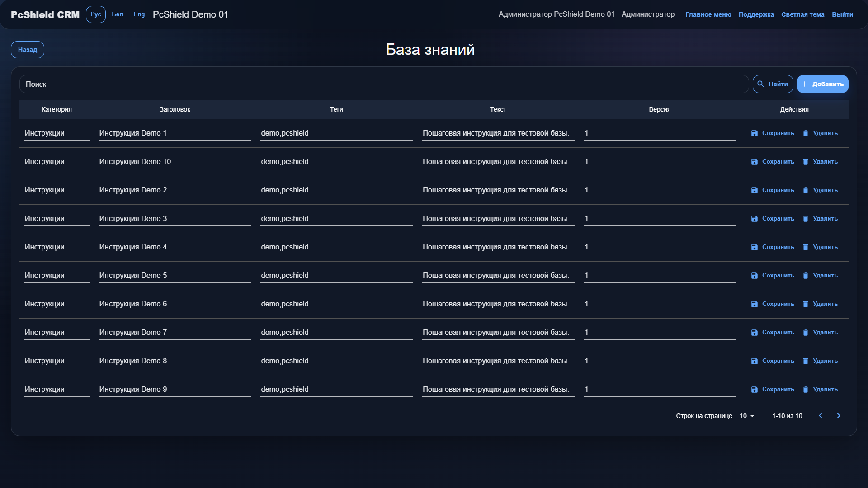Screen dimensions: 868x488
Task: Switch interface language to Eng
Action: pos(139,14)
